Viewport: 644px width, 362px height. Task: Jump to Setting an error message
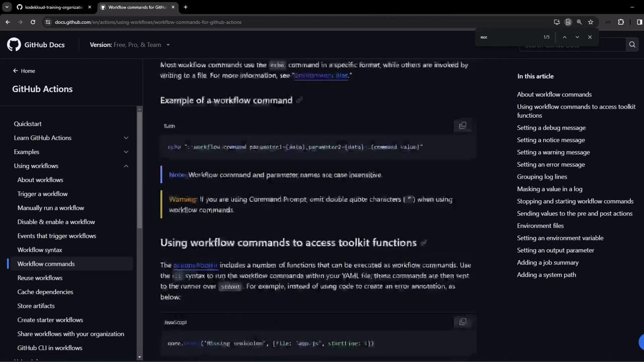pos(550,164)
